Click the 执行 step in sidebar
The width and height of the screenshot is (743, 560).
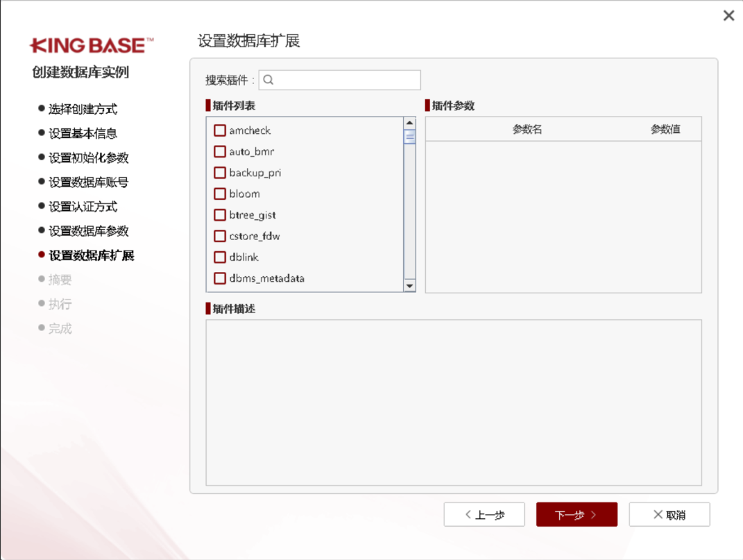pyautogui.click(x=60, y=305)
